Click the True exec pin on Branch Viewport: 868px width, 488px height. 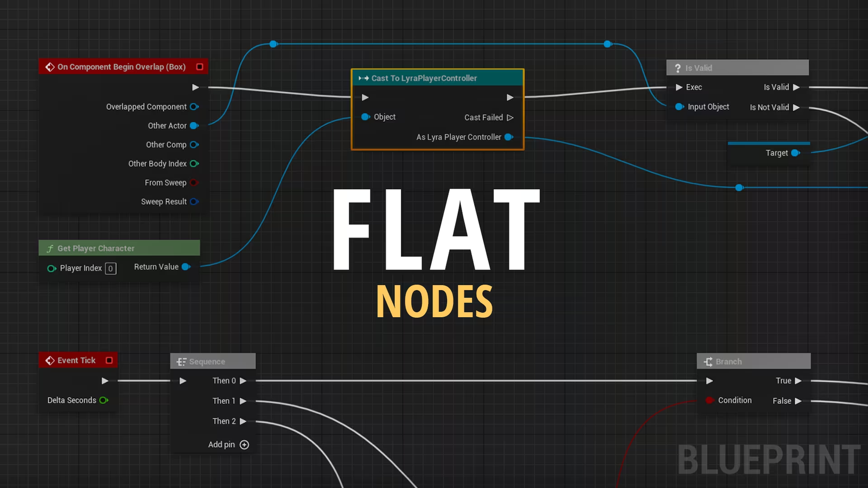pyautogui.click(x=797, y=380)
